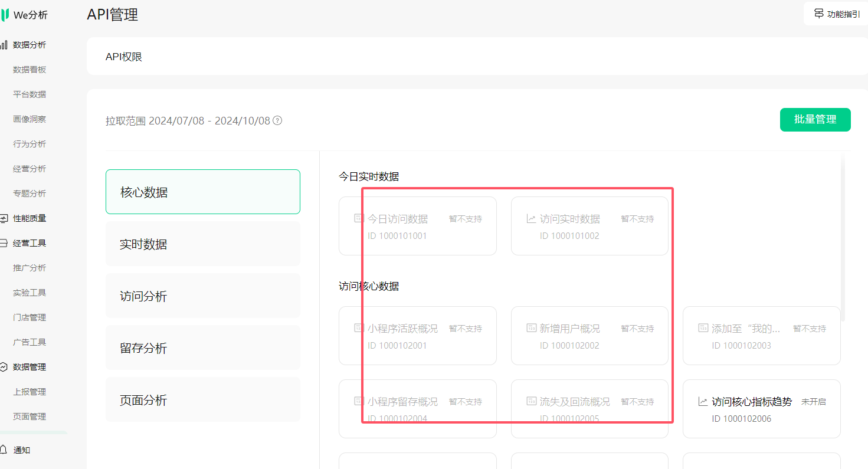868x469 pixels.
Task: Open 数据看板 in the sidebar
Action: [x=30, y=70]
